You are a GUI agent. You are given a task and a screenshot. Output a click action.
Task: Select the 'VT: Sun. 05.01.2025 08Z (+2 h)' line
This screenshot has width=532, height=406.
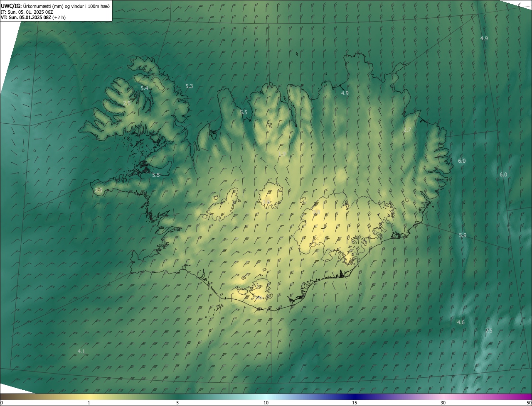coord(33,17)
